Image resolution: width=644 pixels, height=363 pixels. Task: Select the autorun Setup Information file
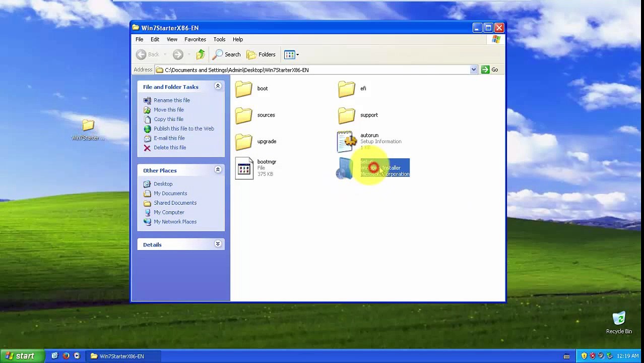pos(369,142)
